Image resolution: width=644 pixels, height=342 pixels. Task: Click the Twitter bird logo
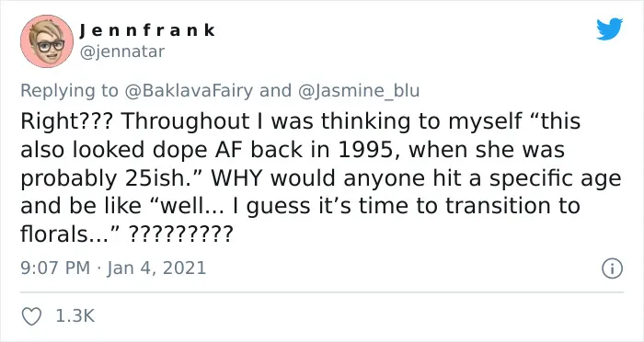click(609, 29)
